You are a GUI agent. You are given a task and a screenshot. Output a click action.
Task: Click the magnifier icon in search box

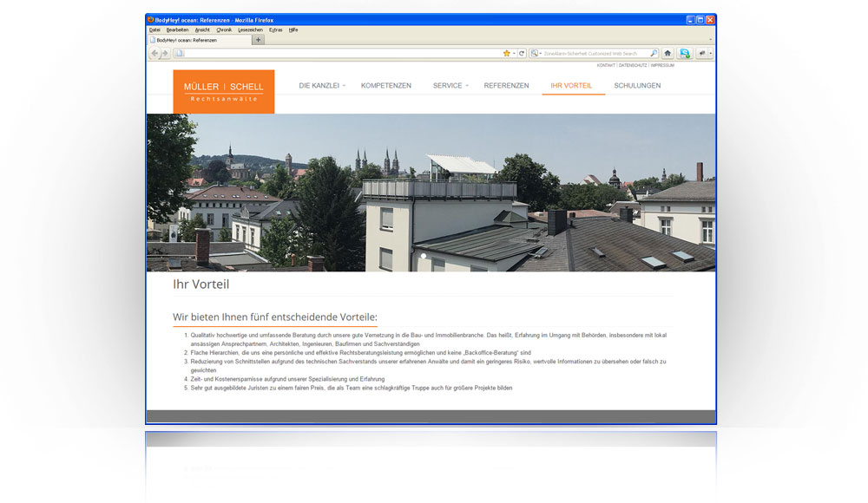pos(654,54)
